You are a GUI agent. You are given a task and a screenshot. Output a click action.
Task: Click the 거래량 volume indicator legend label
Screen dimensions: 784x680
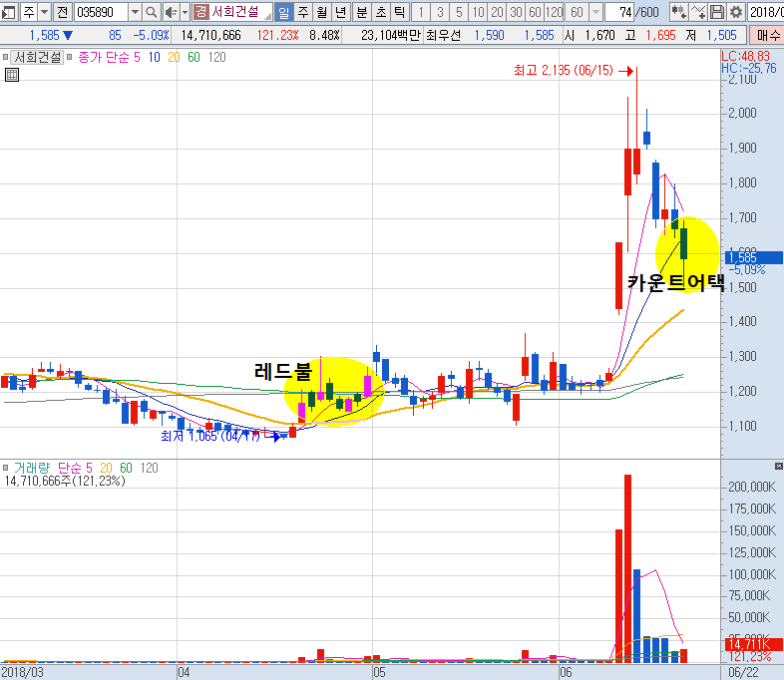tap(31, 467)
